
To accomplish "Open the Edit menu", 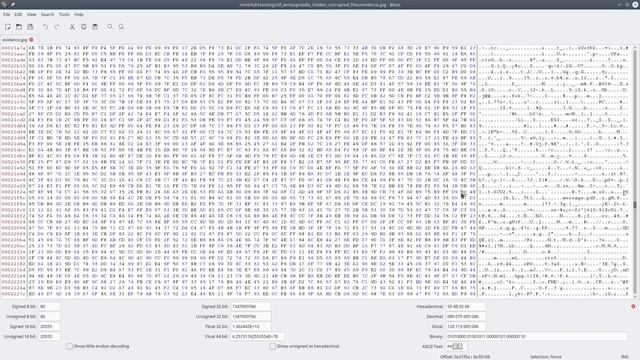I will [18, 14].
